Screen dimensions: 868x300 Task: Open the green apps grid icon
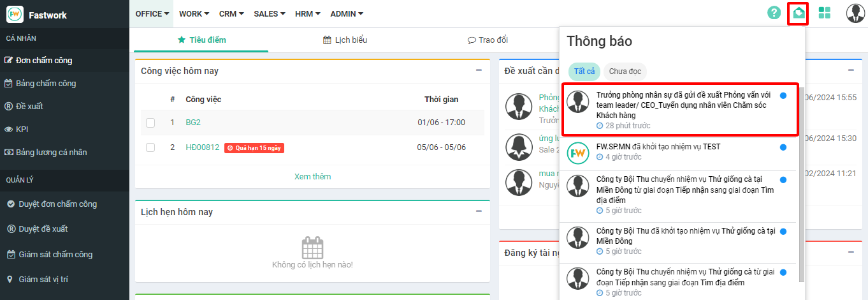click(x=825, y=13)
